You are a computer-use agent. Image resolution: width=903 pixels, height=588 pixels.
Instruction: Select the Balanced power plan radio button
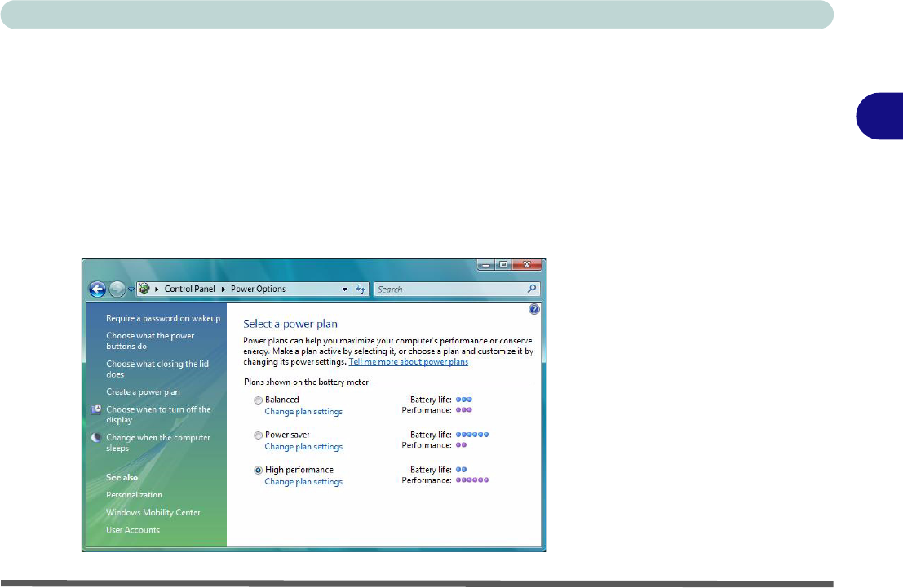(x=258, y=400)
